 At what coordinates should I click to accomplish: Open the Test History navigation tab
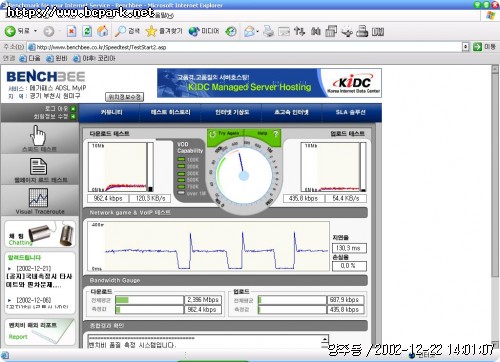(x=170, y=112)
